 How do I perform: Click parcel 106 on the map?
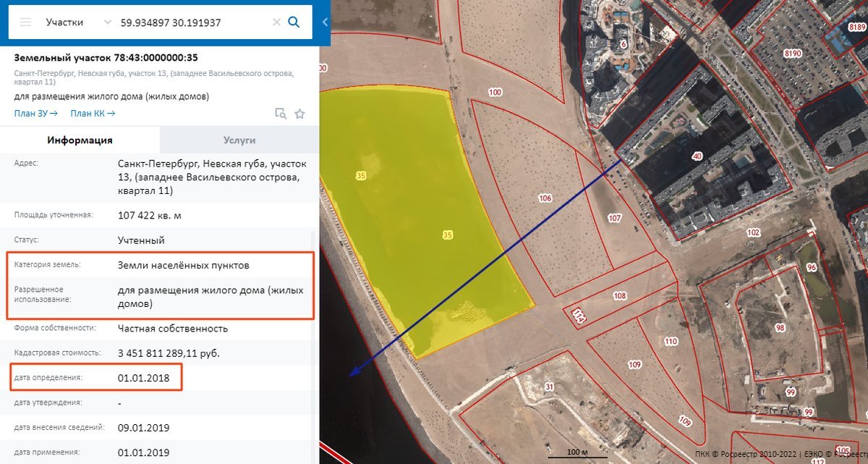(545, 198)
